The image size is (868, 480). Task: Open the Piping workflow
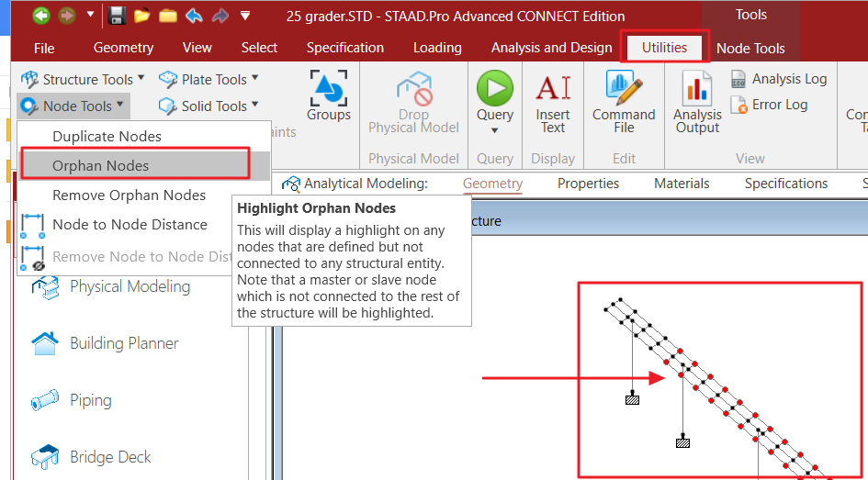91,400
